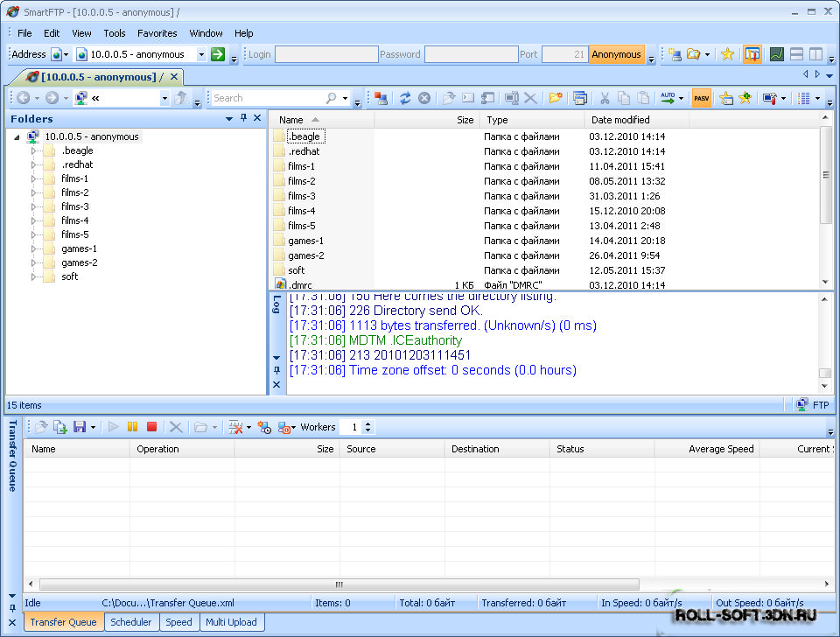Toggle the vertical split view button
This screenshot has width=840, height=637.
coord(815,54)
